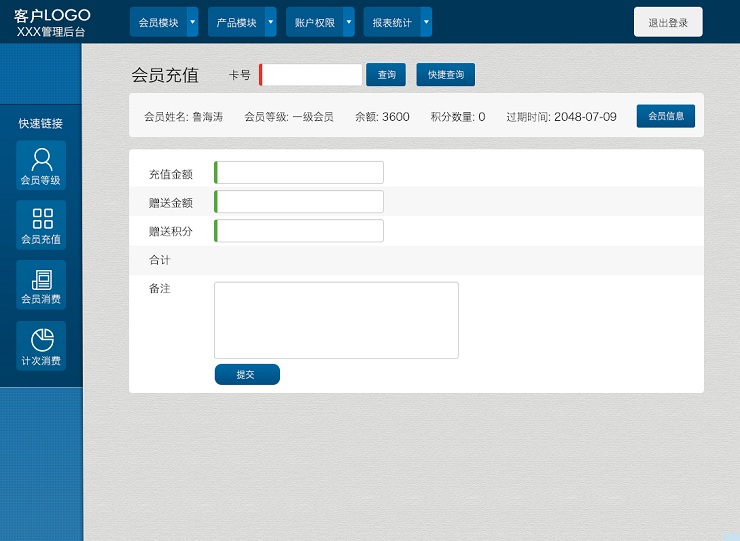Open the 账户权限 menu

pyautogui.click(x=315, y=22)
